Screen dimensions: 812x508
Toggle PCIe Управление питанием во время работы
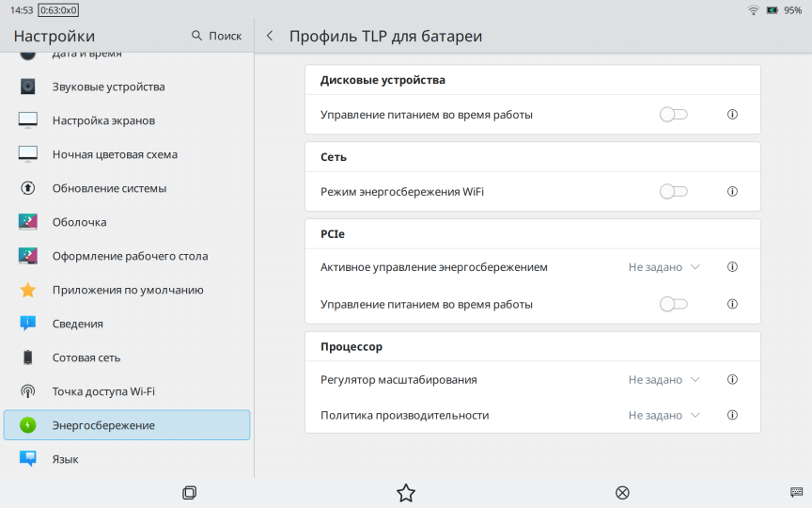673,304
